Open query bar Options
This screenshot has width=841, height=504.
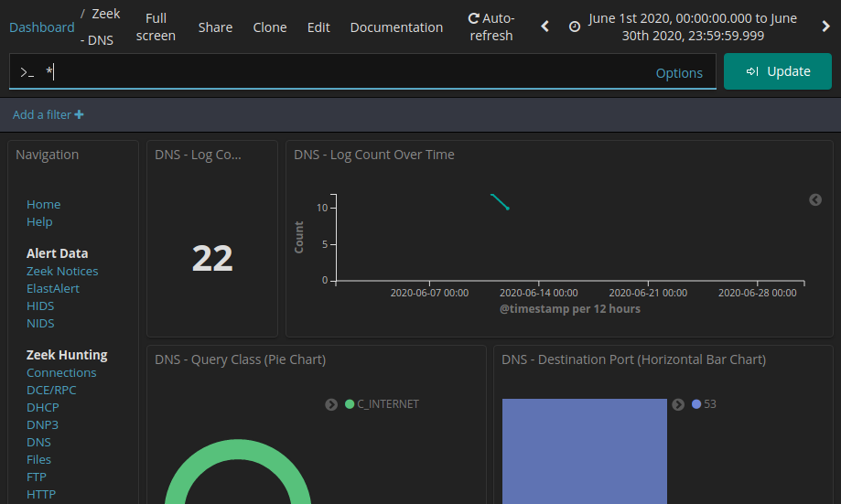679,73
